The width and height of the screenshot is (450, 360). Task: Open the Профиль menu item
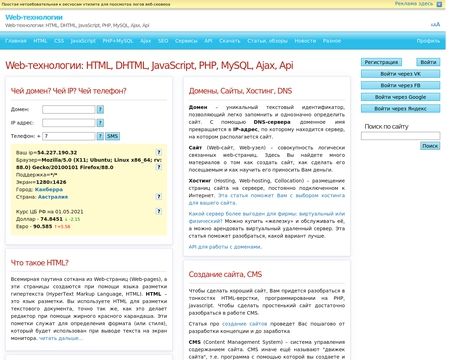pyautogui.click(x=428, y=41)
